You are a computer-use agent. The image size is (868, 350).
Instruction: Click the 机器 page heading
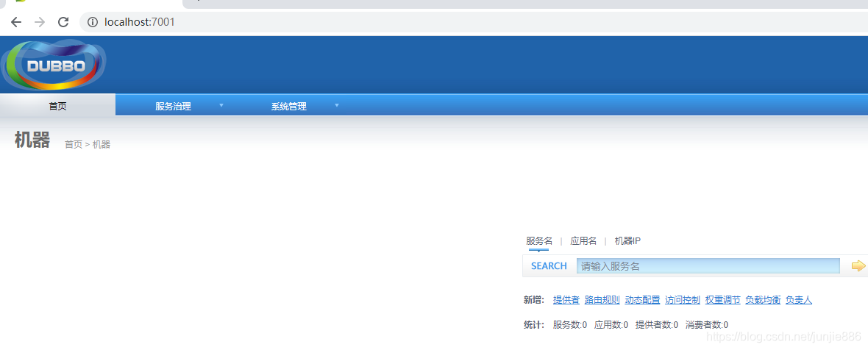point(32,140)
